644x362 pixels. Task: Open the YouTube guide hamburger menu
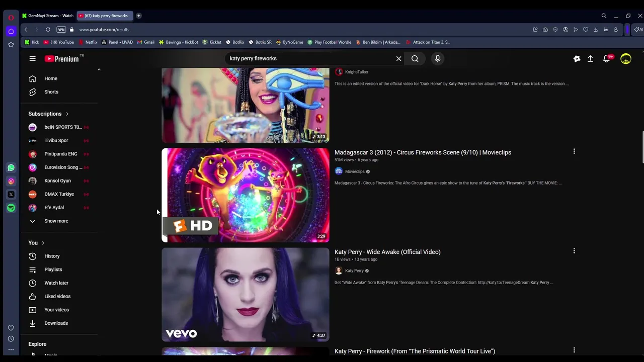32,59
